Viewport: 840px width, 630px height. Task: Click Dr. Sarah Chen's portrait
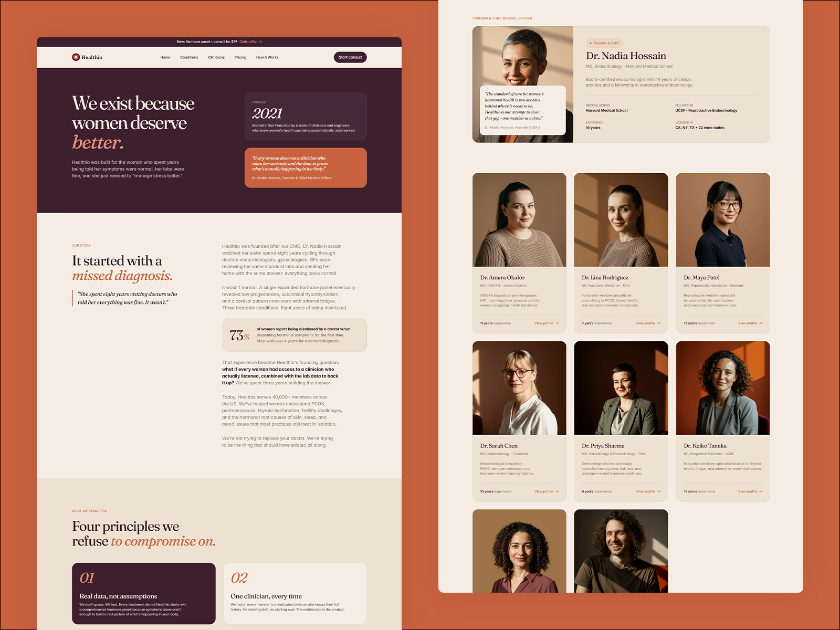[x=519, y=388]
